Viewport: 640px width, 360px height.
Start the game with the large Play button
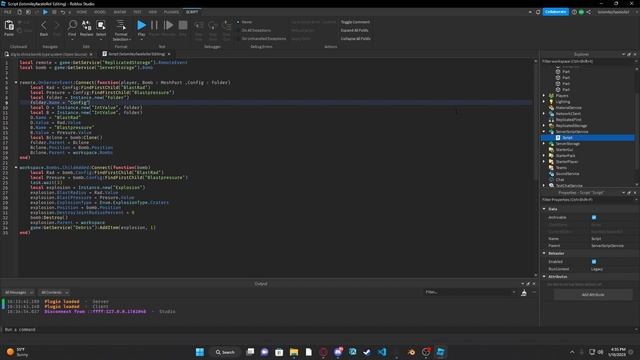(x=141, y=25)
